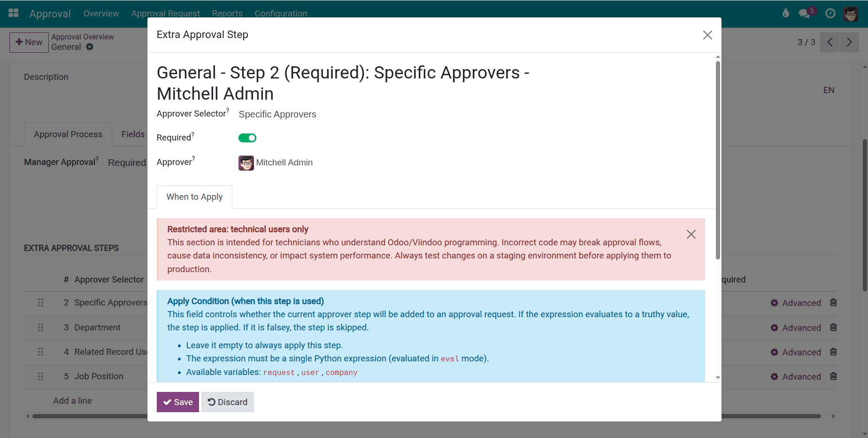This screenshot has width=868, height=438.
Task: Click the water drop activities icon
Action: pyautogui.click(x=785, y=13)
